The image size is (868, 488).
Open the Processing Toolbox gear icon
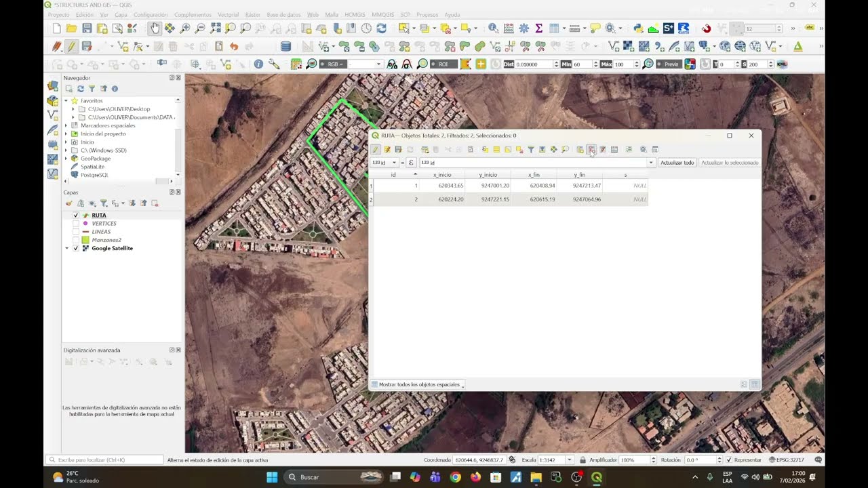[x=524, y=28]
